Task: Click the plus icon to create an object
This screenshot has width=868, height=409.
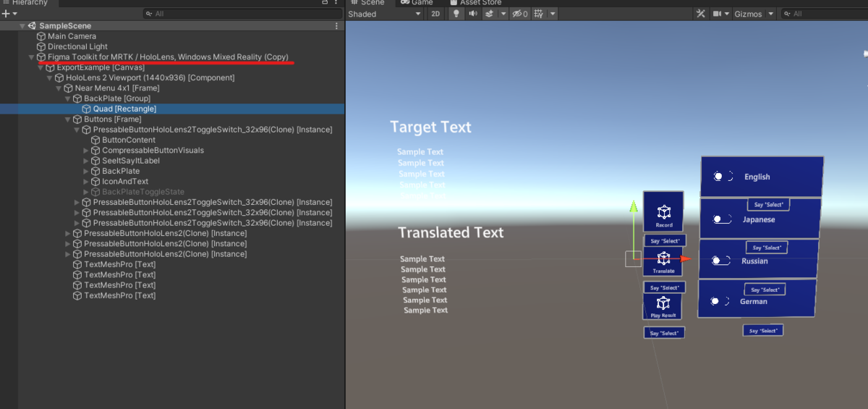Action: pyautogui.click(x=5, y=14)
